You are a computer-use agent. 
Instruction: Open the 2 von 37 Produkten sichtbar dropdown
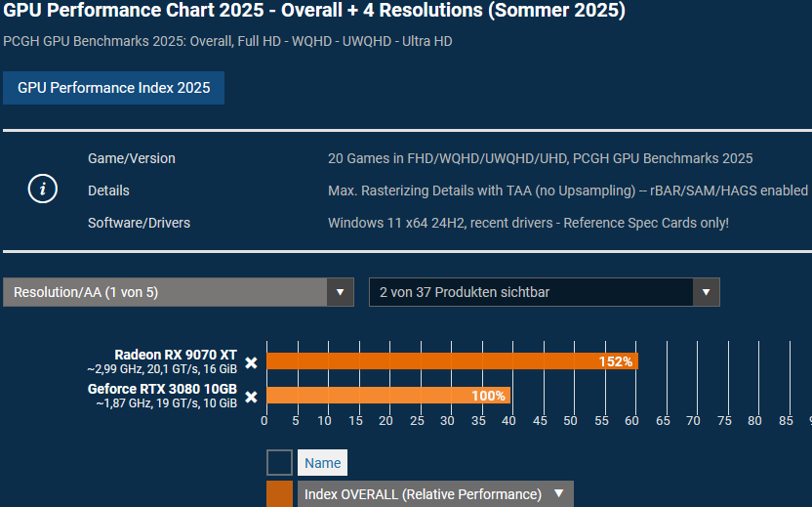[x=545, y=292]
